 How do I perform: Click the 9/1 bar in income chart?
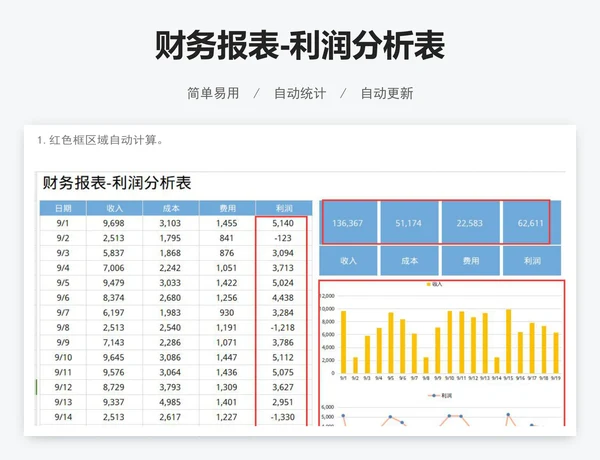click(343, 342)
